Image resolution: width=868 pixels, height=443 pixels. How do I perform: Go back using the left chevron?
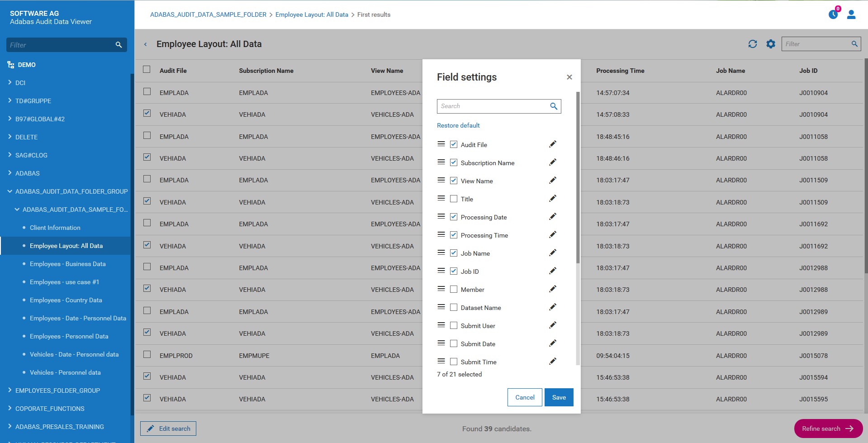[x=145, y=44]
